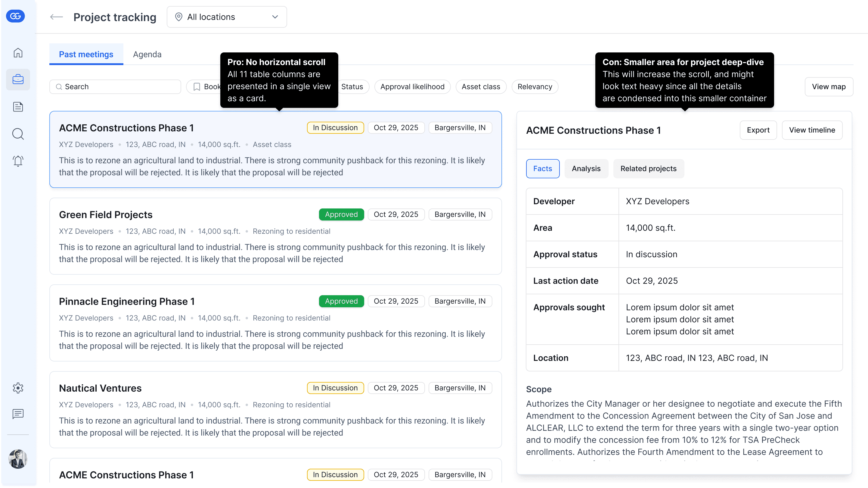Open the Approval likelihood filter
The image size is (868, 488).
(412, 87)
